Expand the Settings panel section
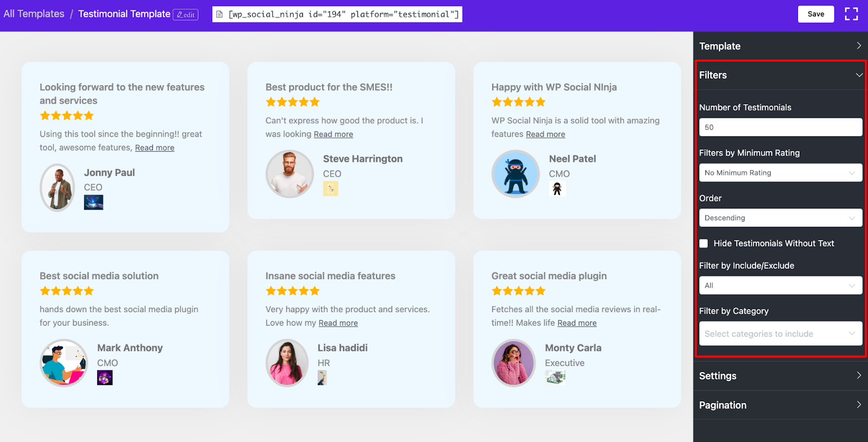This screenshot has width=868, height=442. coord(781,376)
